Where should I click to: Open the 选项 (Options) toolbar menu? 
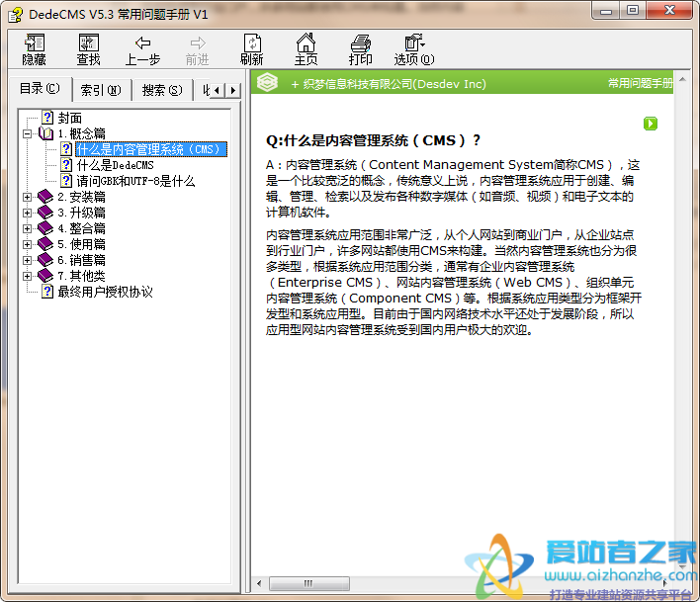click(x=414, y=49)
